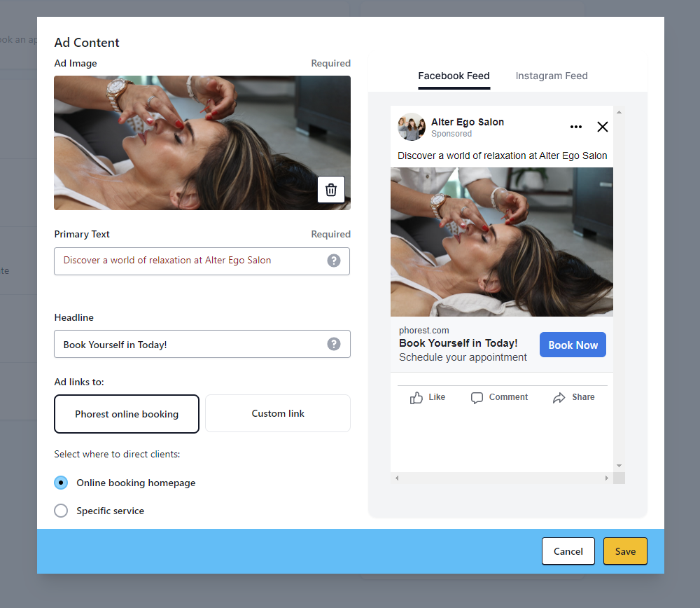The width and height of the screenshot is (700, 608).
Task: Click the uploaded Ad Image
Action: tap(202, 143)
